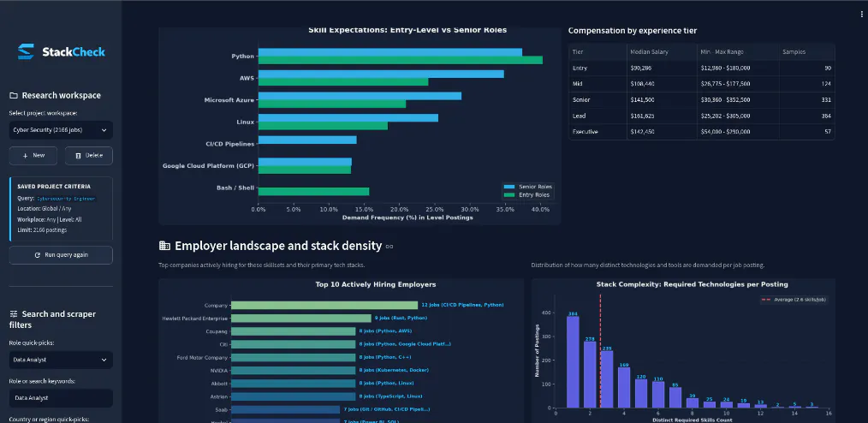The height and width of the screenshot is (423, 868).
Task: Click the 12 jobs (CI/CD Pipelines, Python) annotation
Action: click(463, 305)
